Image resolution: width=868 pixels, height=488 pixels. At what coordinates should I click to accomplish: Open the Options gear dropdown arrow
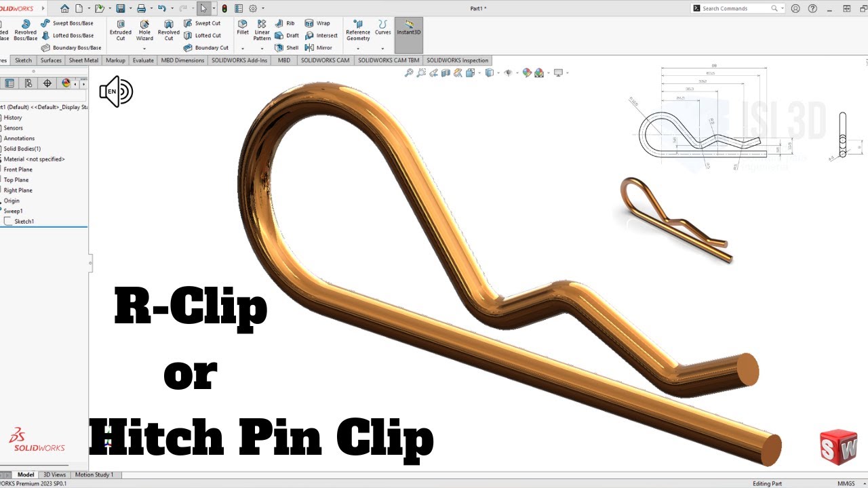262,9
